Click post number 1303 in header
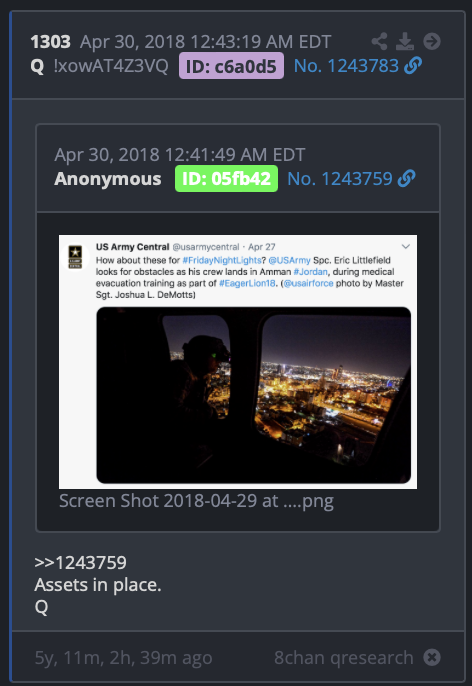 pyautogui.click(x=50, y=42)
